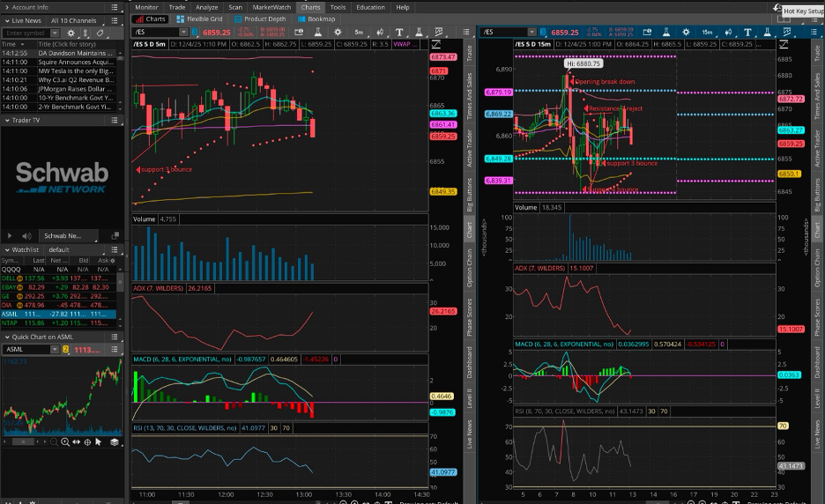This screenshot has width=825, height=504.
Task: Select the text drawing tool on left chart
Action: (399, 32)
